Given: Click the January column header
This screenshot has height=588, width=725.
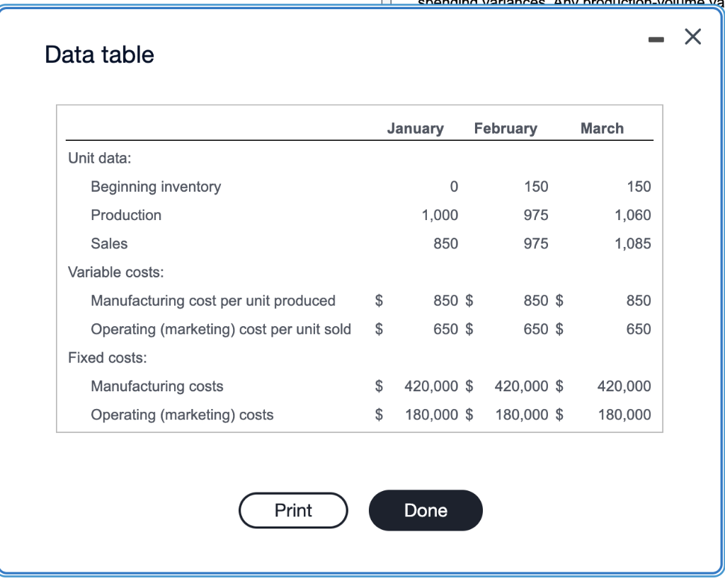Looking at the screenshot, I should pyautogui.click(x=415, y=128).
